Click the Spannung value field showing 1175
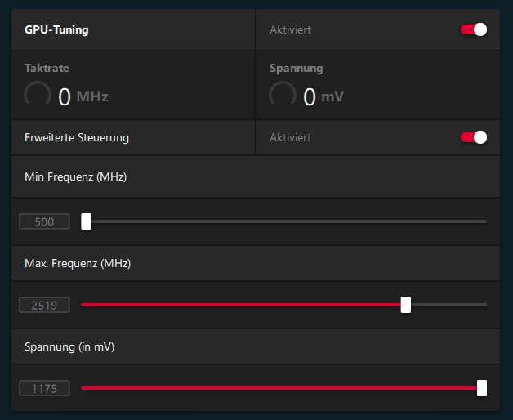This screenshot has height=420, width=513. coord(44,389)
